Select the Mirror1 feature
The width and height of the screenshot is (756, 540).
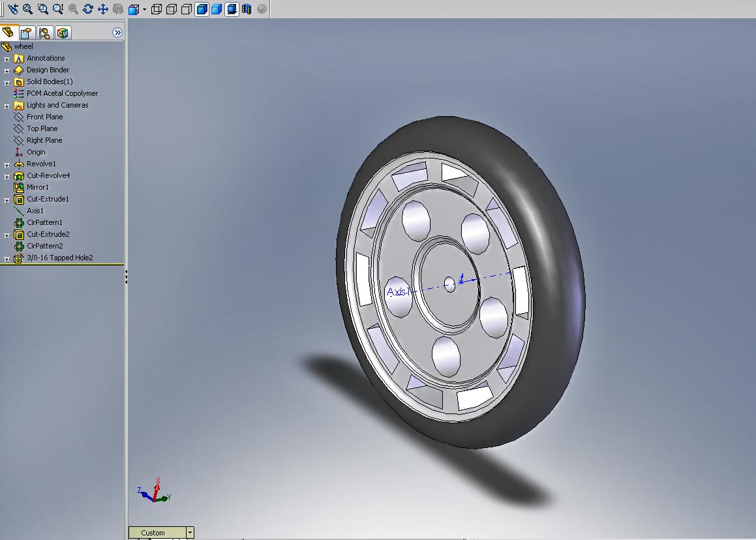point(38,187)
